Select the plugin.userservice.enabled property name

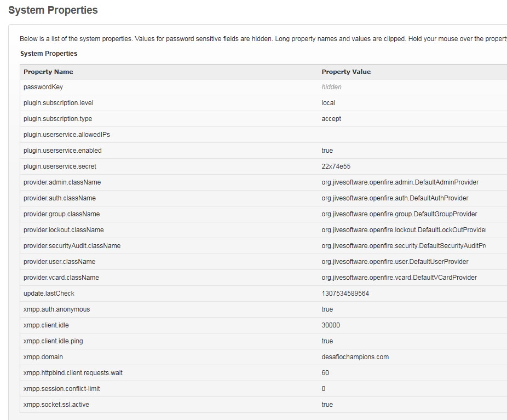[62, 151]
